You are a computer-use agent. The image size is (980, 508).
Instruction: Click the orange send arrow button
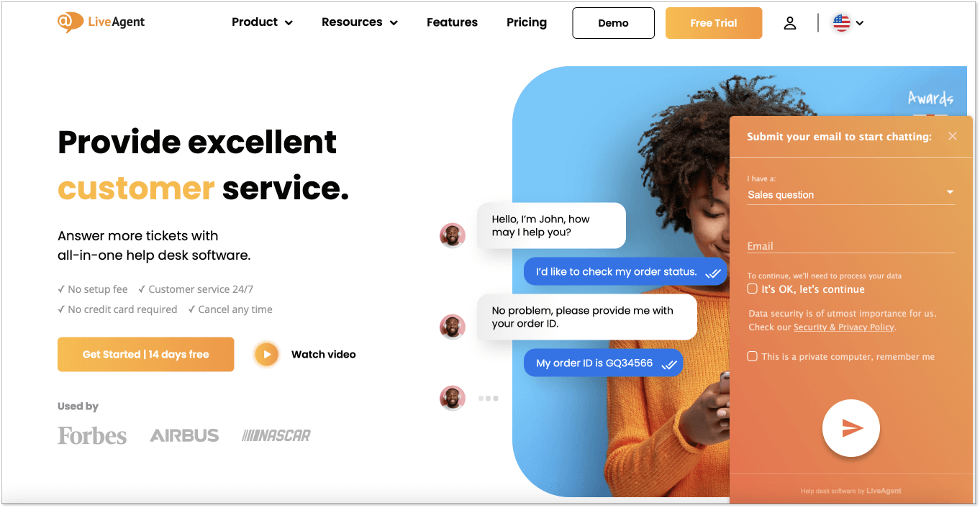pyautogui.click(x=851, y=428)
